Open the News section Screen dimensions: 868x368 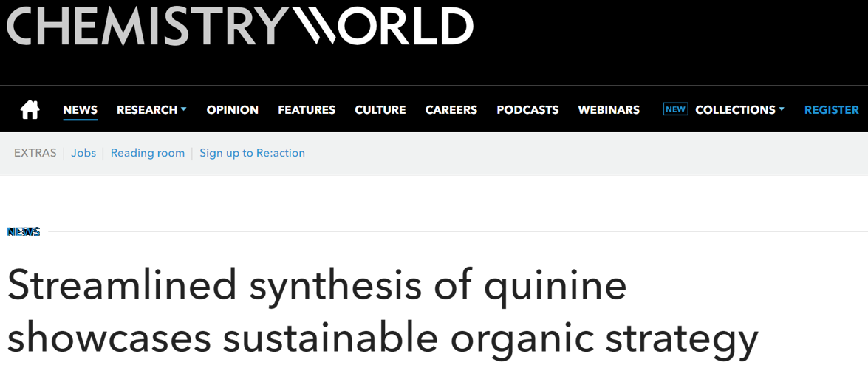tap(81, 109)
